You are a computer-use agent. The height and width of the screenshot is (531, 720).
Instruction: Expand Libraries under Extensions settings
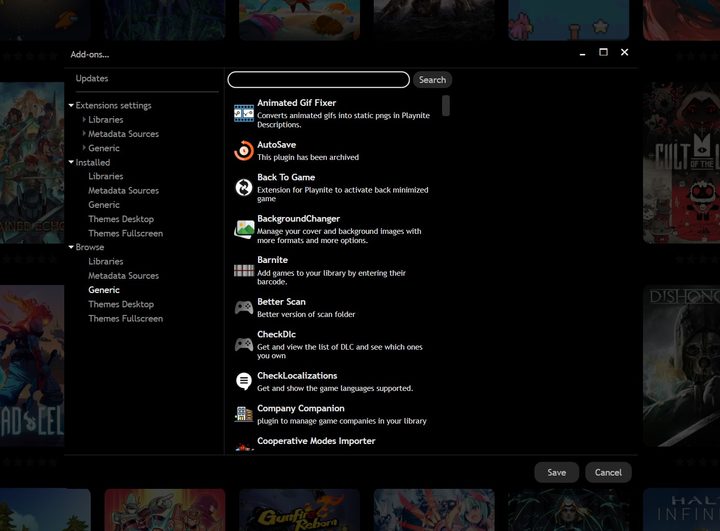click(x=84, y=119)
